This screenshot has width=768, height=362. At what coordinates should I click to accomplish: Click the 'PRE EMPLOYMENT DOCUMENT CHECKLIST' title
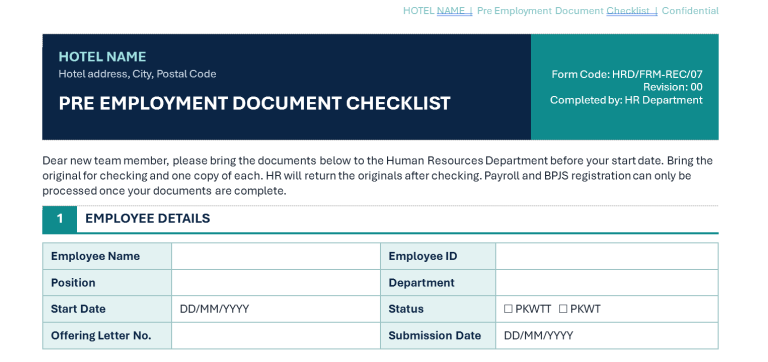[x=255, y=103]
